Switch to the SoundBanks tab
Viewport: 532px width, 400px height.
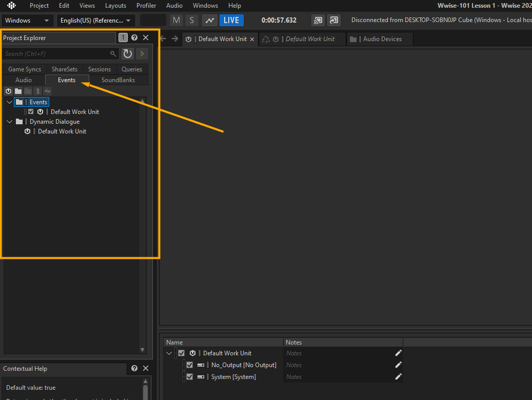point(119,80)
